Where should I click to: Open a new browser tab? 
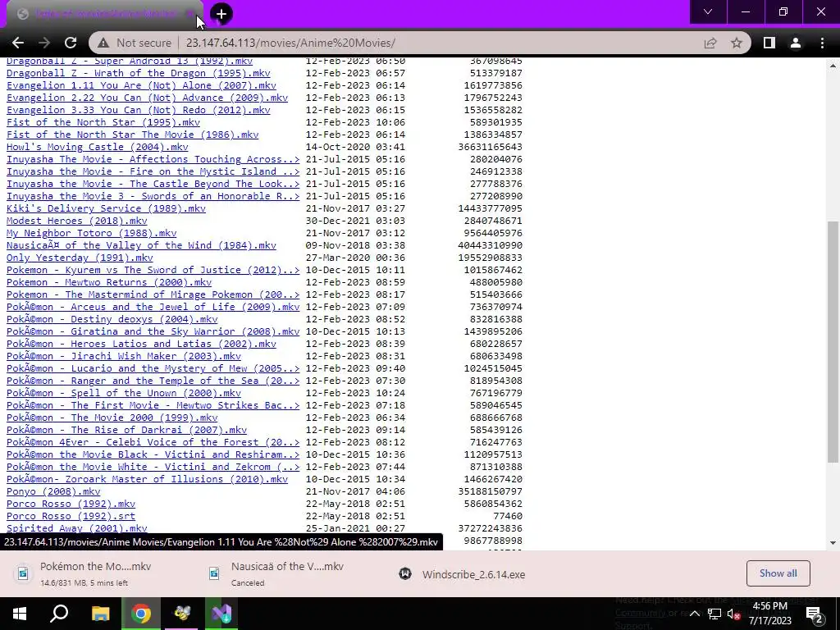[221, 14]
